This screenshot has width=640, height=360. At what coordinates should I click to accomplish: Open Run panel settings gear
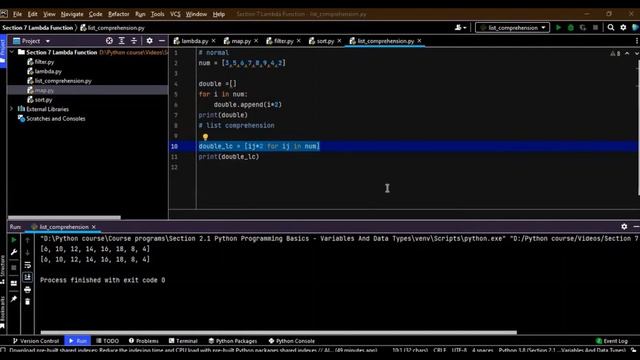(x=624, y=227)
